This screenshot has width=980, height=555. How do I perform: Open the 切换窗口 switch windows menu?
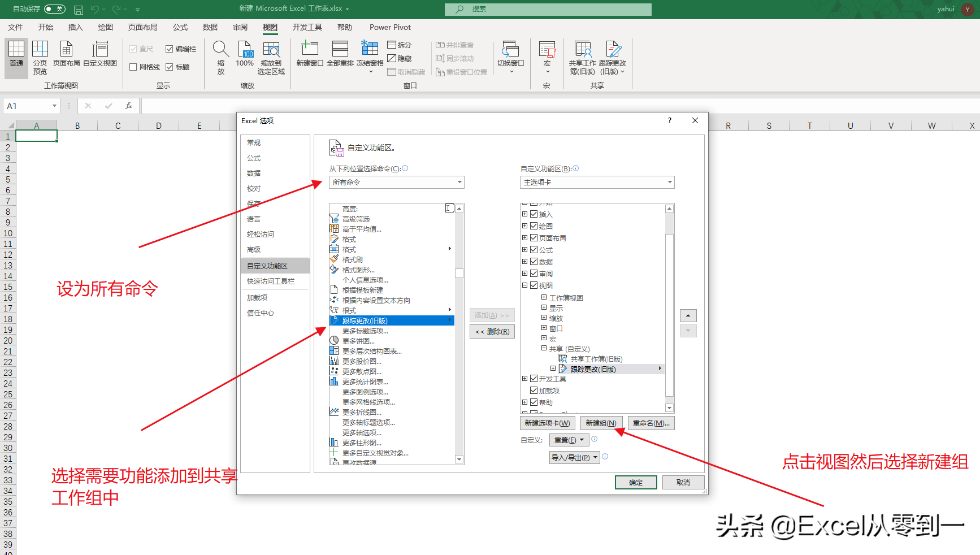pos(511,58)
